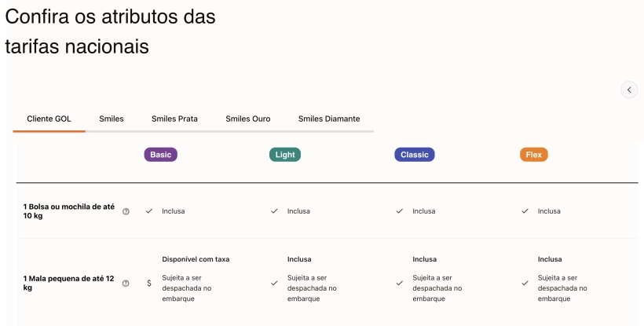Click the Classic checkmark for bolsa ou mochila

400,211
